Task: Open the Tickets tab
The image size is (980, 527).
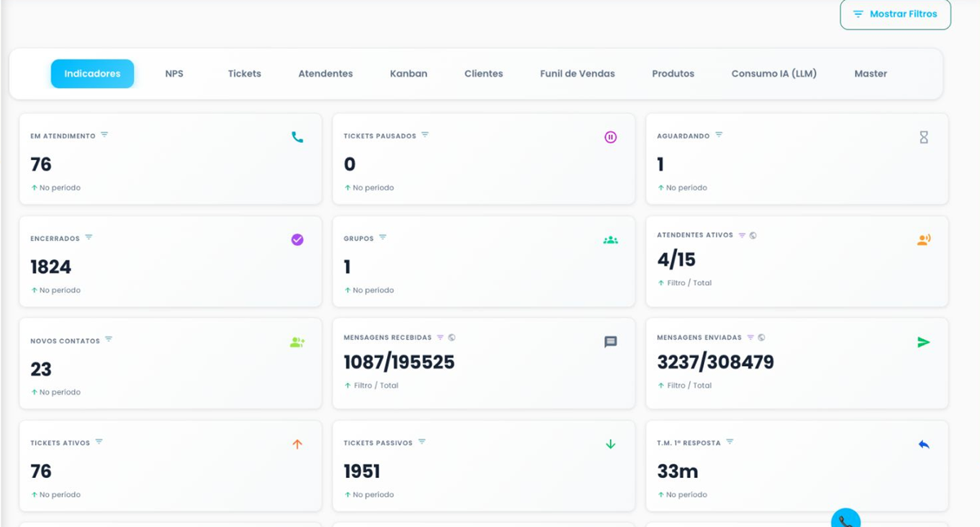Action: coord(244,74)
